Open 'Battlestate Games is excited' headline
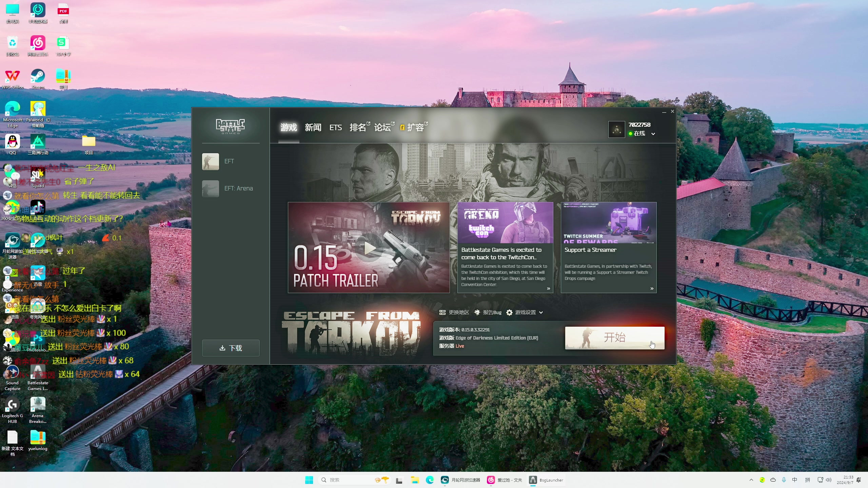Image resolution: width=868 pixels, height=488 pixels. pos(501,253)
